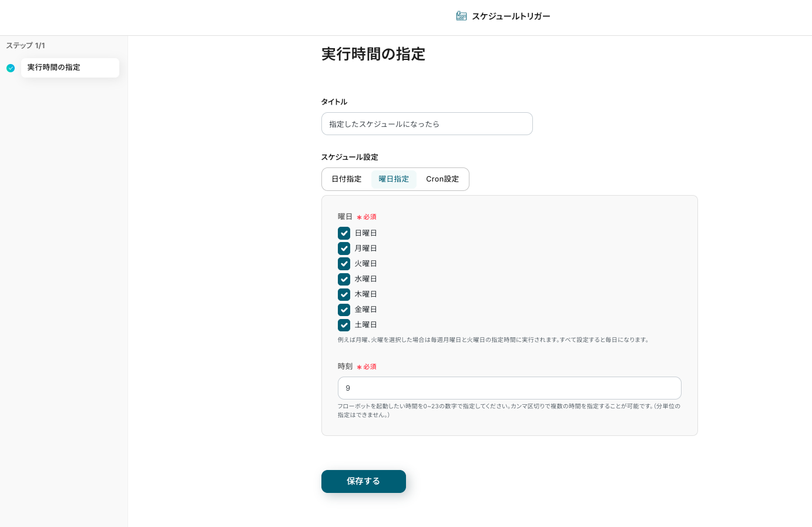Open the Cron設定 tab
The image size is (812, 527).
[x=442, y=179]
